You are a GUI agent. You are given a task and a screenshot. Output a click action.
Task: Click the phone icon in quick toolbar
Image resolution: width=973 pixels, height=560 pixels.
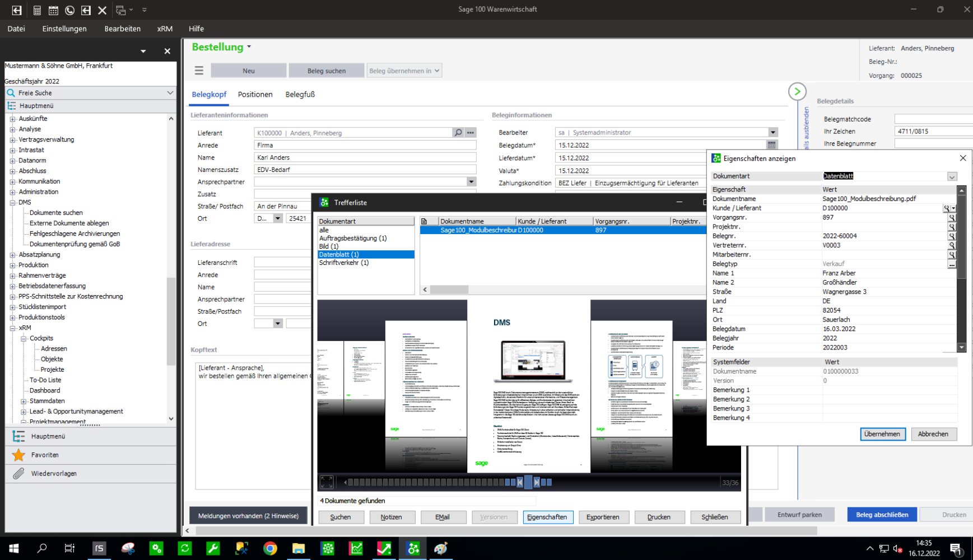pos(69,10)
